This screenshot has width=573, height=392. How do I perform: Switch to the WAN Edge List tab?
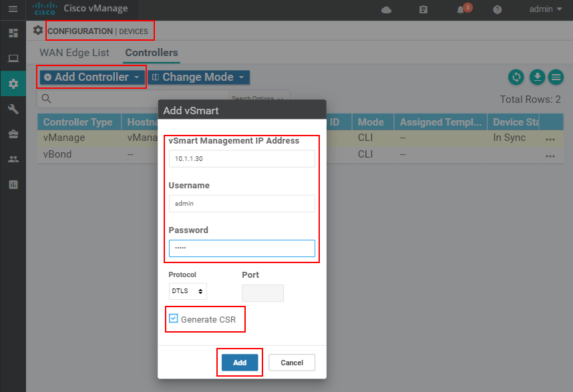74,53
